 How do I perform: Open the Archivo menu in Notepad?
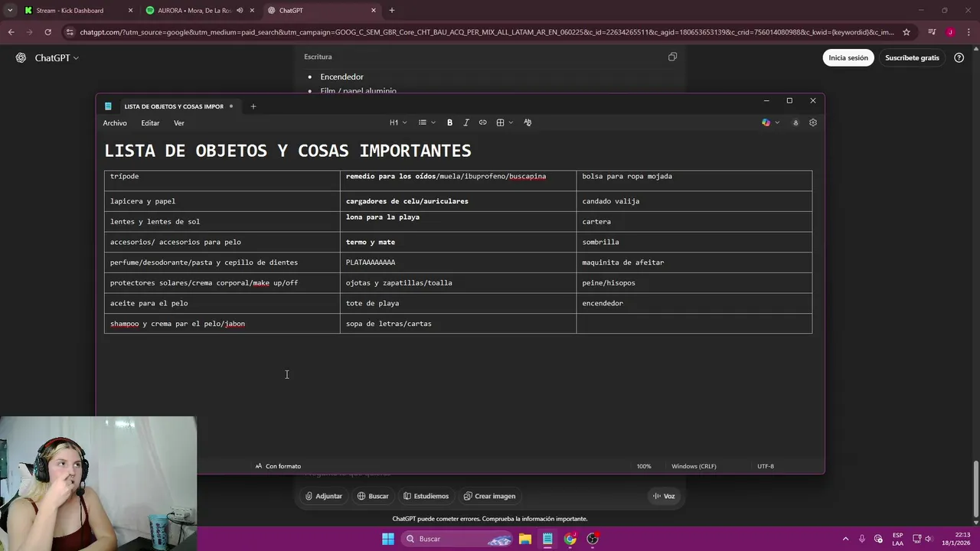(115, 123)
